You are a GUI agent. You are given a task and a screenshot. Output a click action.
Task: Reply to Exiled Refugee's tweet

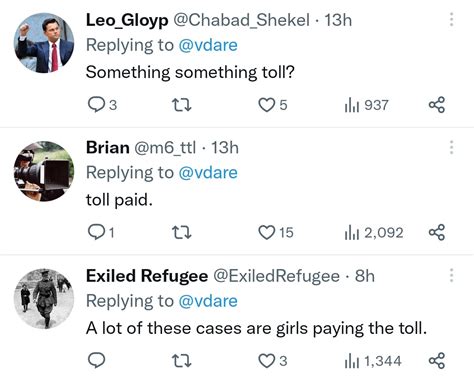tap(96, 360)
